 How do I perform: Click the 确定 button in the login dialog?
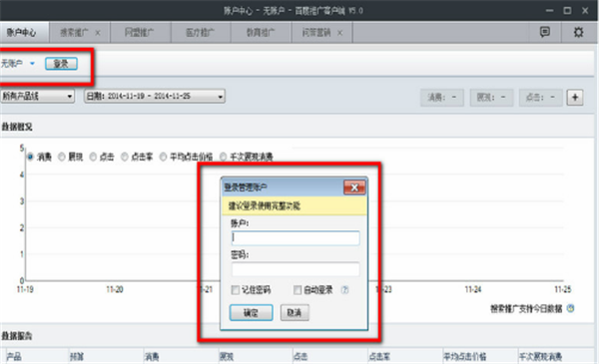click(251, 313)
